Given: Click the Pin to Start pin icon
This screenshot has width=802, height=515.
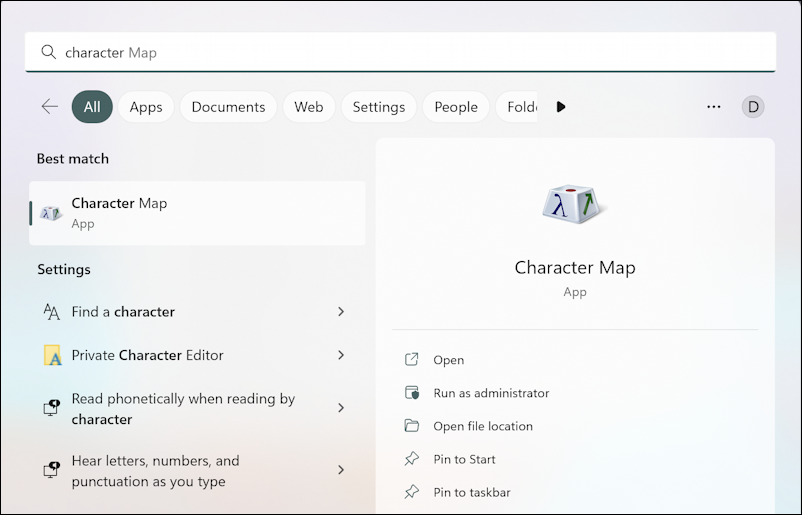Looking at the screenshot, I should coord(412,459).
